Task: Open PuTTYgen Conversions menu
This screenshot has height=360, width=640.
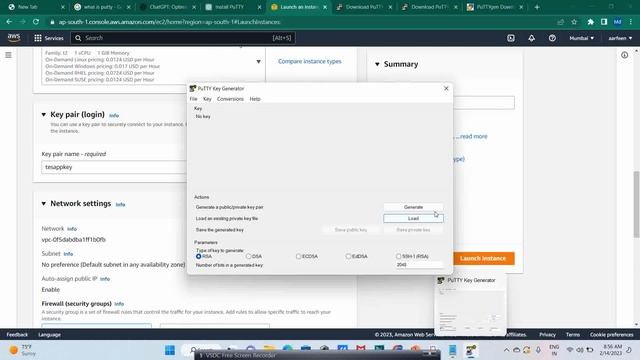Action: (230, 99)
